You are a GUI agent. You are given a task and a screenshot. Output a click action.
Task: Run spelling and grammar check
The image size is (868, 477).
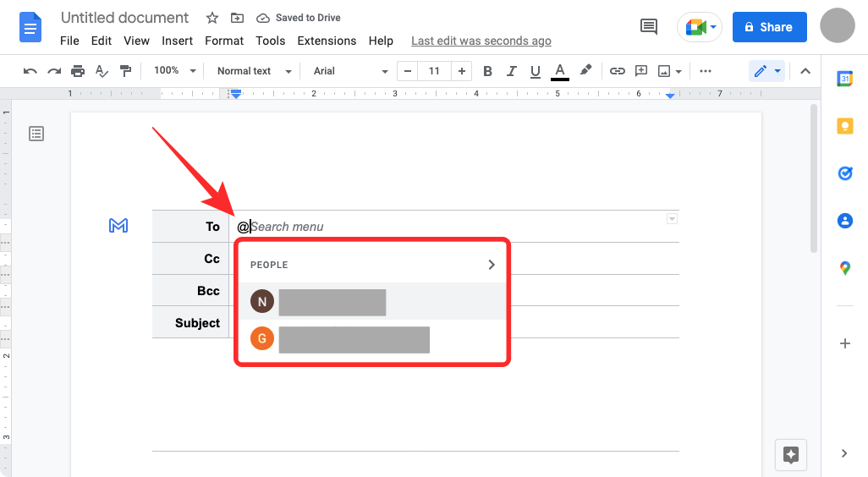(x=102, y=71)
